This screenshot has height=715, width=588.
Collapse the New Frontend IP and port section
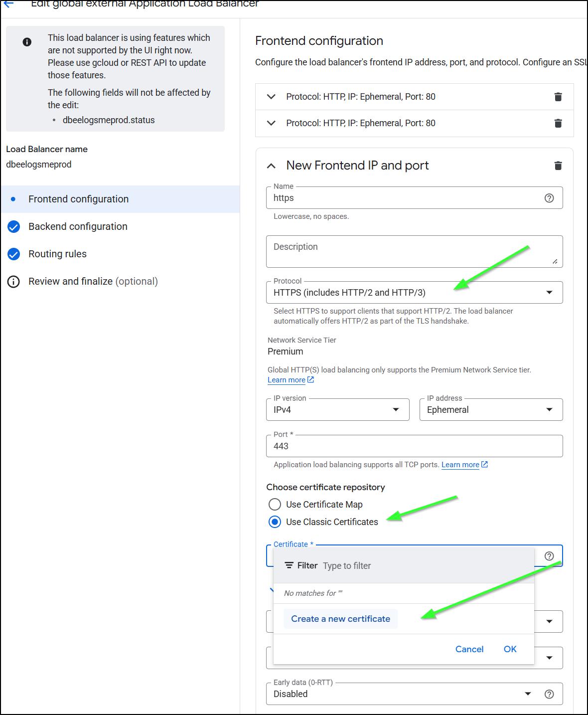click(x=271, y=166)
